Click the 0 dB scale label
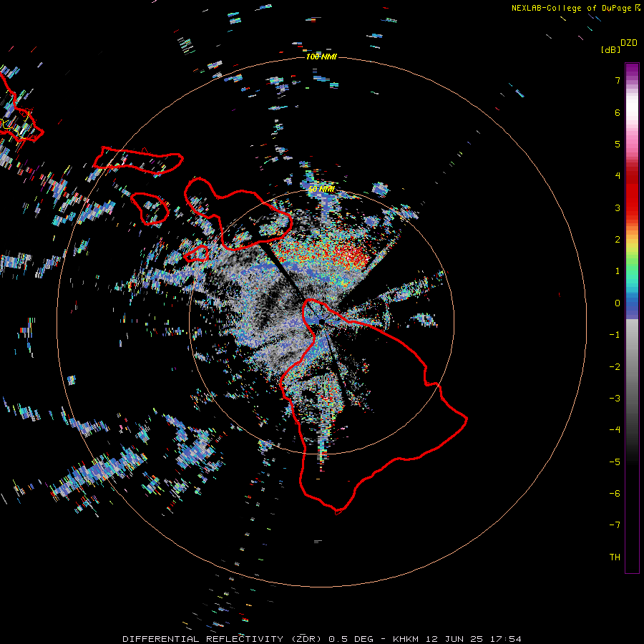This screenshot has height=644, width=644. [618, 303]
